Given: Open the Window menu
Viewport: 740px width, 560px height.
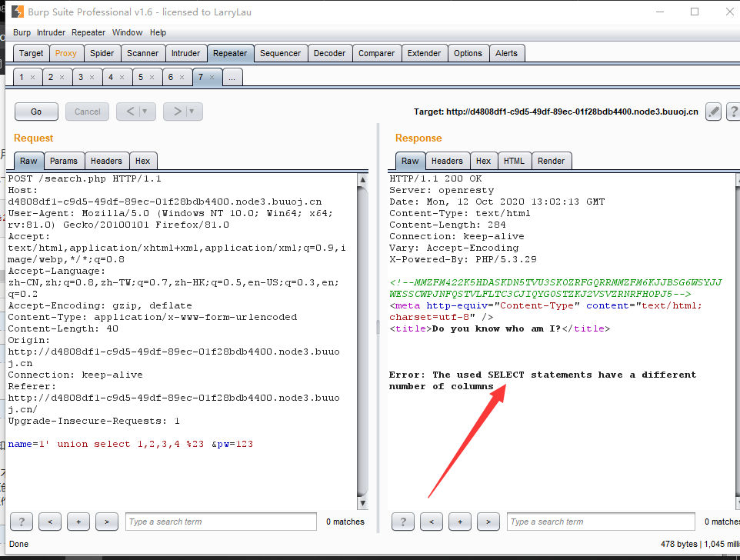Looking at the screenshot, I should click(x=127, y=32).
